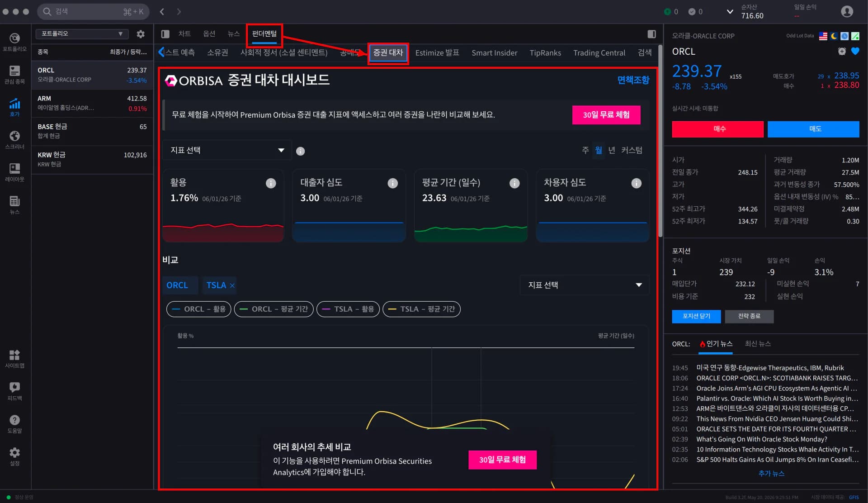868x503 pixels.
Task: Toggle the ORCL - 평균 기간 chart series
Action: (274, 309)
